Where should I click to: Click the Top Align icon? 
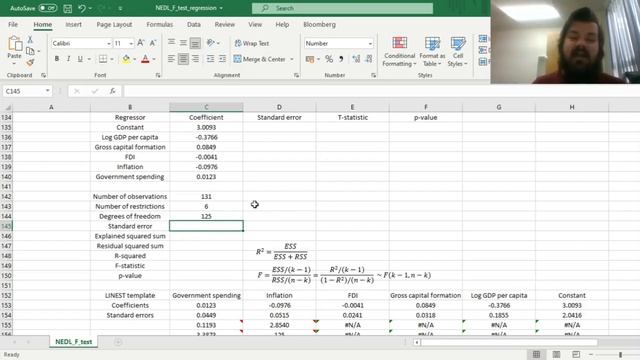[x=171, y=42]
